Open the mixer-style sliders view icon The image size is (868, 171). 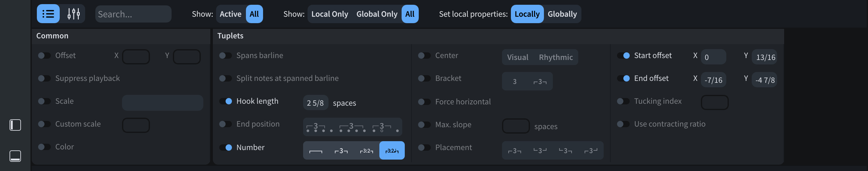(x=73, y=14)
